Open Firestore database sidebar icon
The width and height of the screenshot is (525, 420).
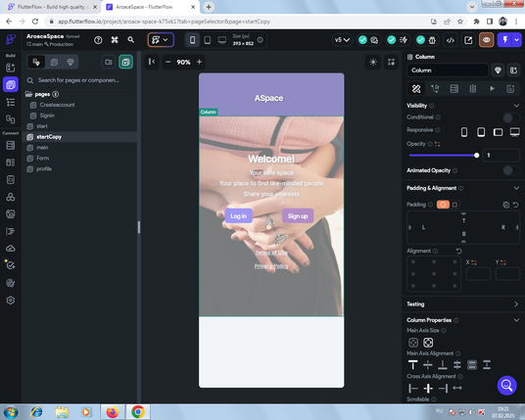[x=11, y=145]
